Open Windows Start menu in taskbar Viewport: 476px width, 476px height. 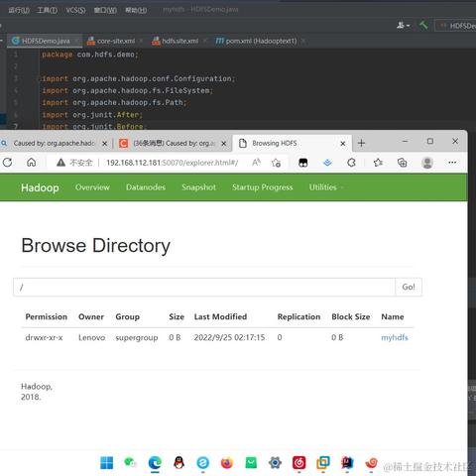point(106,463)
